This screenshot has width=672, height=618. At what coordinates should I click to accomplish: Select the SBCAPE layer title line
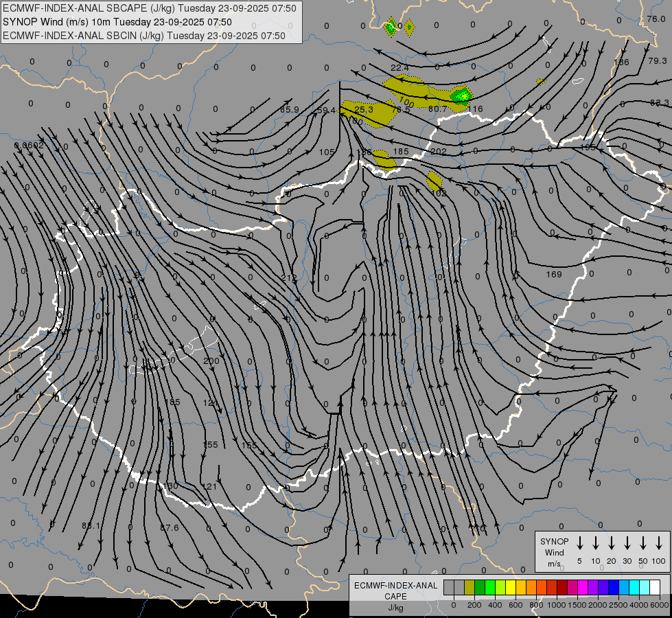(x=150, y=8)
